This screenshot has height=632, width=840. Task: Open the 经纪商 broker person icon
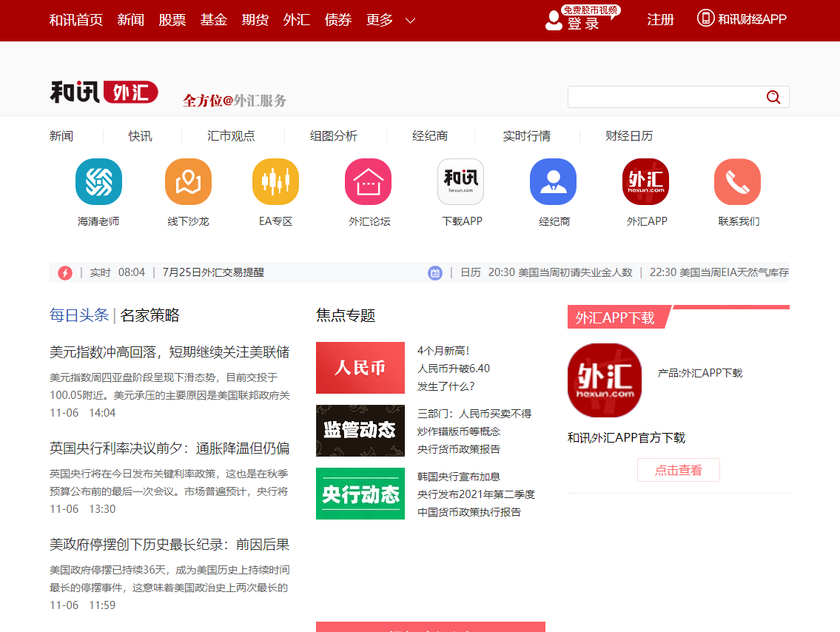tap(553, 181)
